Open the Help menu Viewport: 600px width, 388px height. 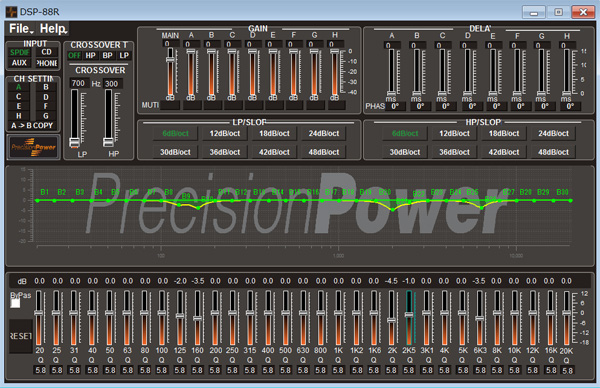53,29
